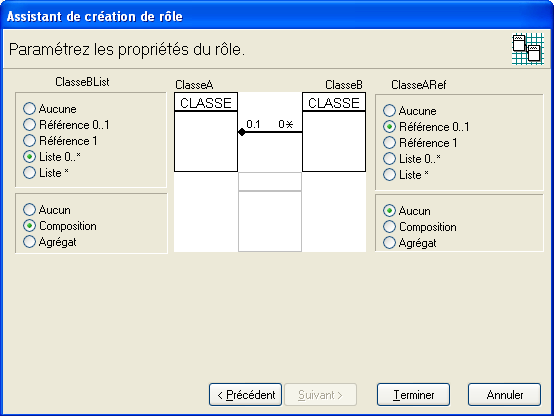Click the composition diamond on association line
This screenshot has width=554, height=416.
pyautogui.click(x=242, y=132)
